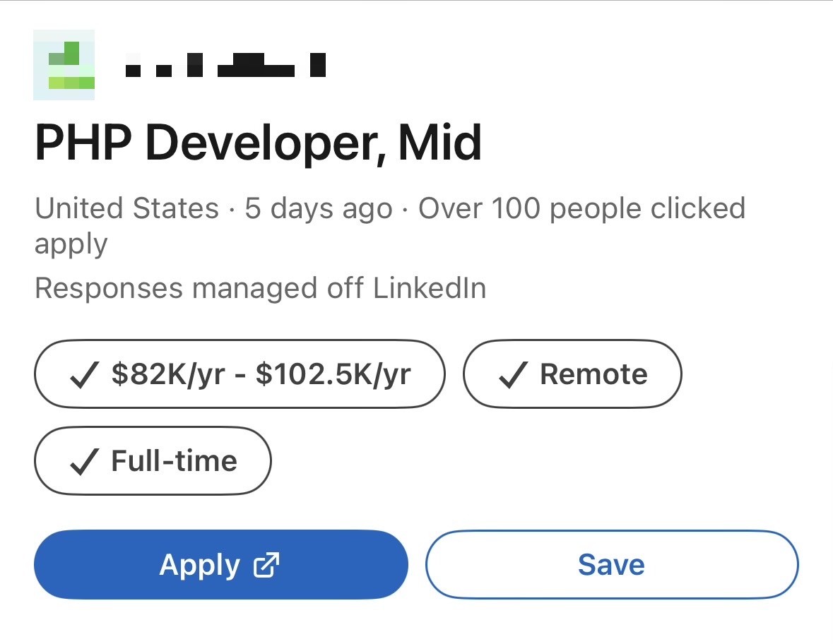Select the green bar-chart logo image
The height and width of the screenshot is (644, 833).
(64, 64)
